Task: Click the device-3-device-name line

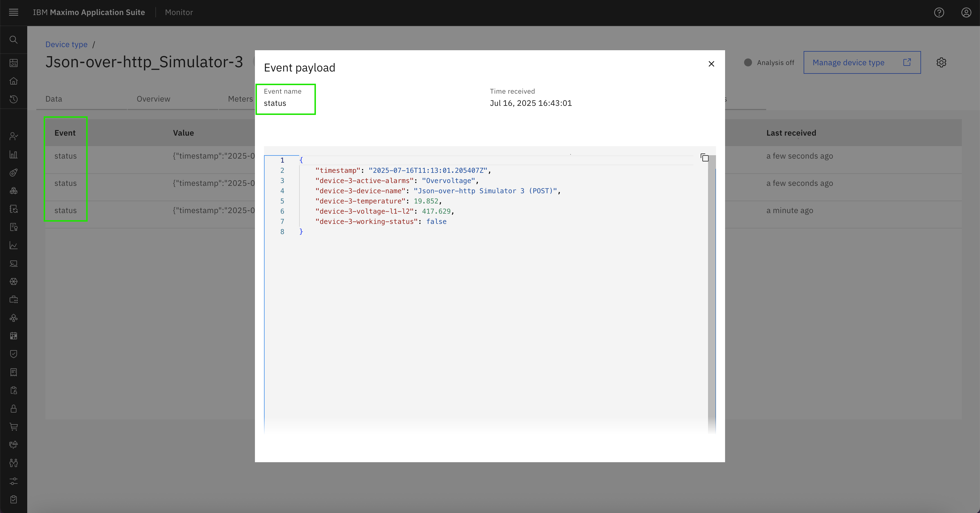Action: pos(438,191)
